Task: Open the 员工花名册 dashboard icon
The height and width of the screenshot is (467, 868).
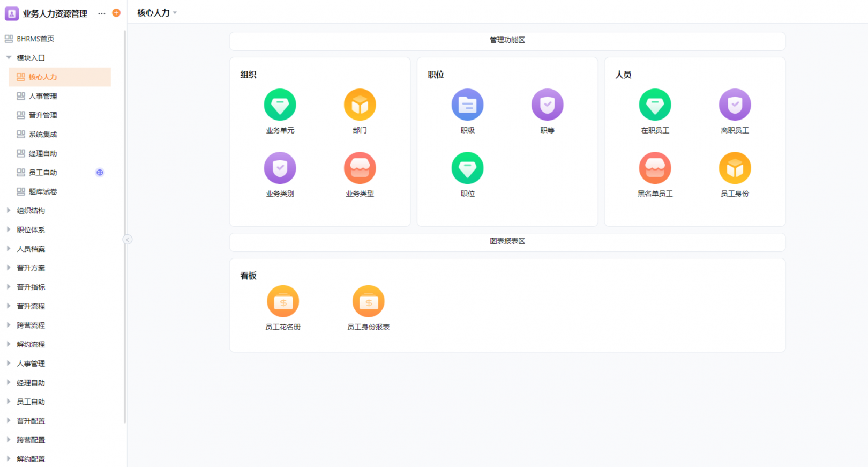Action: 283,301
